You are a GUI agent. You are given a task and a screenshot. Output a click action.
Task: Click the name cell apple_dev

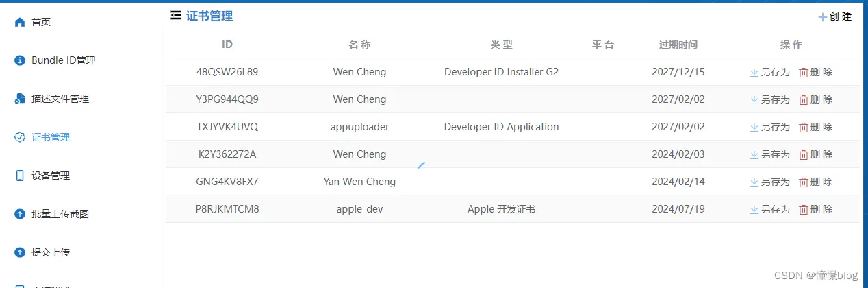pyautogui.click(x=359, y=209)
